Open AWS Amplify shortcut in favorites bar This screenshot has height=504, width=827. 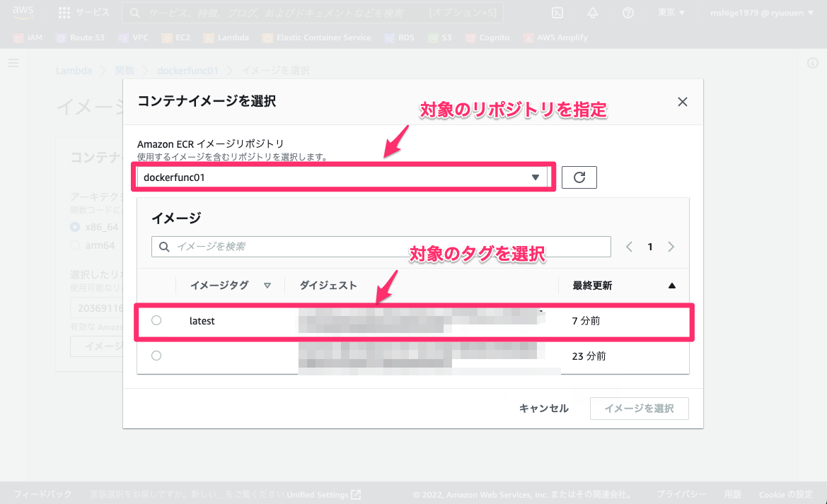point(555,37)
